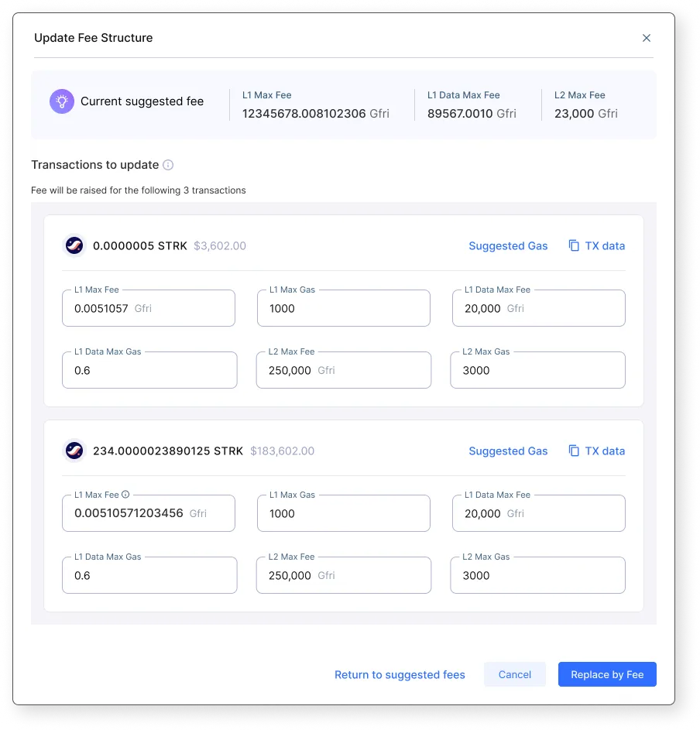700x730 pixels.
Task: Edit L2 Max Gas for 0.0000005 STRK transaction
Action: coord(538,370)
